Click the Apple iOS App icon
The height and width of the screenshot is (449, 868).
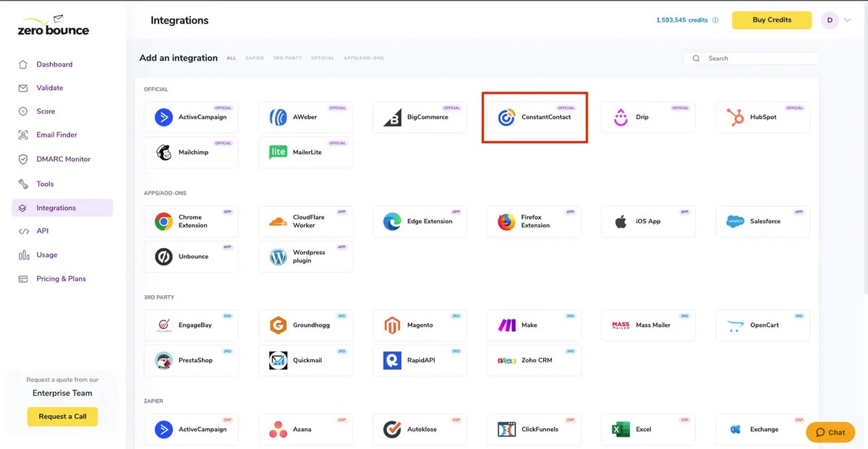pyautogui.click(x=621, y=221)
